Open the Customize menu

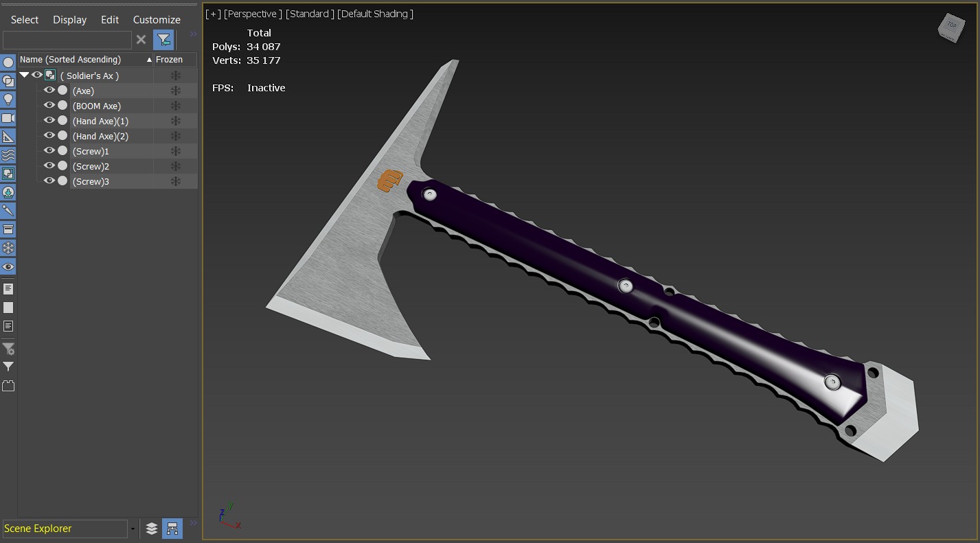pos(157,20)
